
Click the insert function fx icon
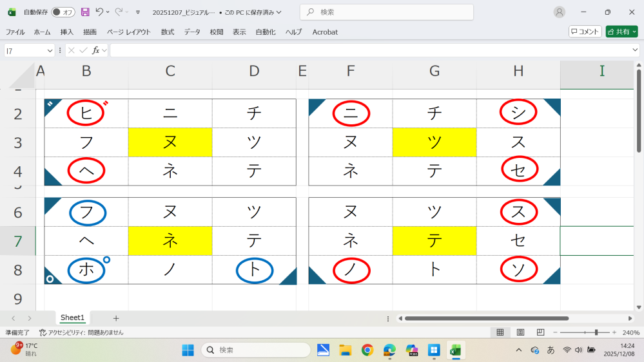coord(95,50)
